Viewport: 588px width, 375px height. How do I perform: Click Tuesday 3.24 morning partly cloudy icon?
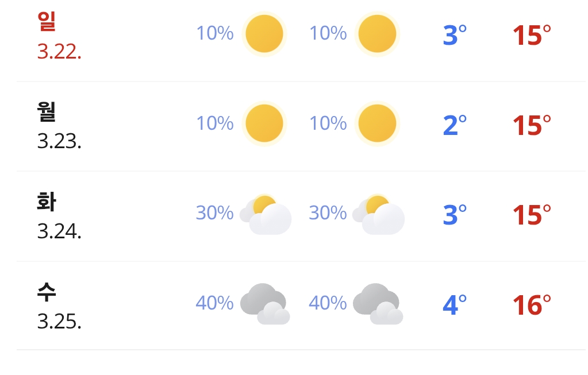pyautogui.click(x=266, y=214)
